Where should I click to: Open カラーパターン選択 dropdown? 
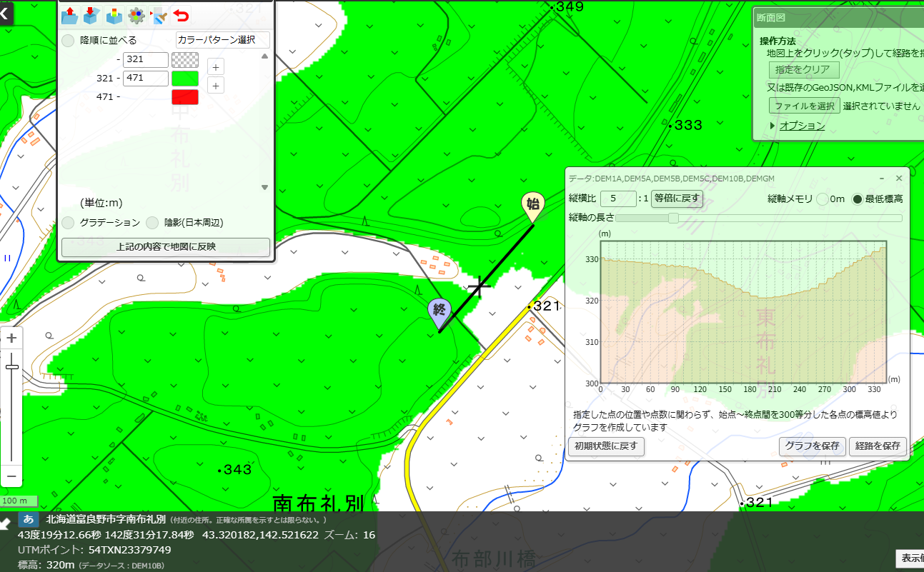pos(223,40)
